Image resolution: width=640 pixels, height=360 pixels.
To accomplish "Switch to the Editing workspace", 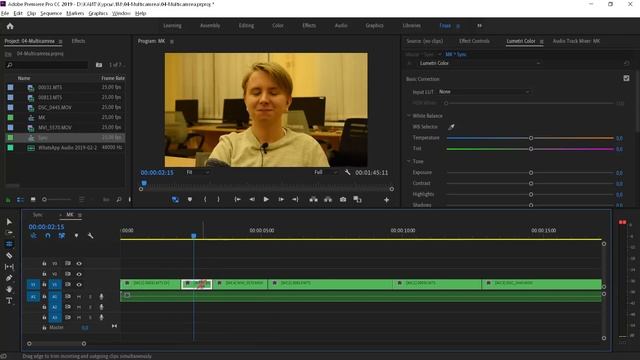I will click(246, 25).
